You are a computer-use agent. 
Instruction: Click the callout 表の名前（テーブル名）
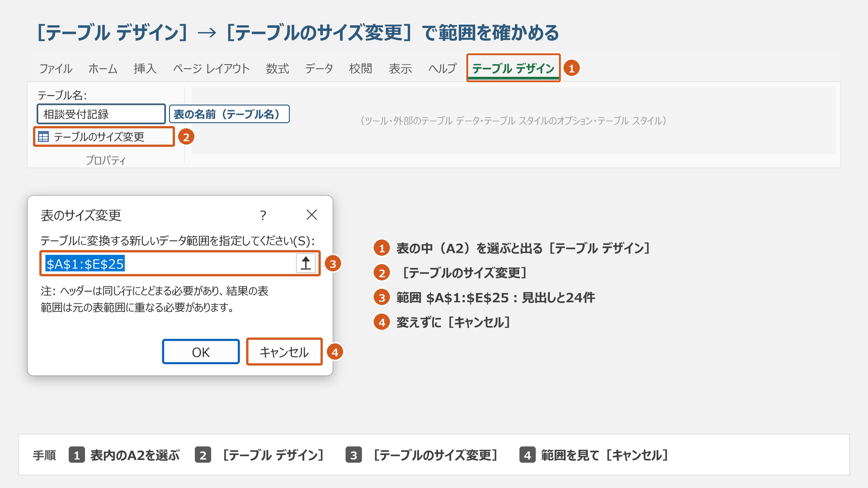229,114
